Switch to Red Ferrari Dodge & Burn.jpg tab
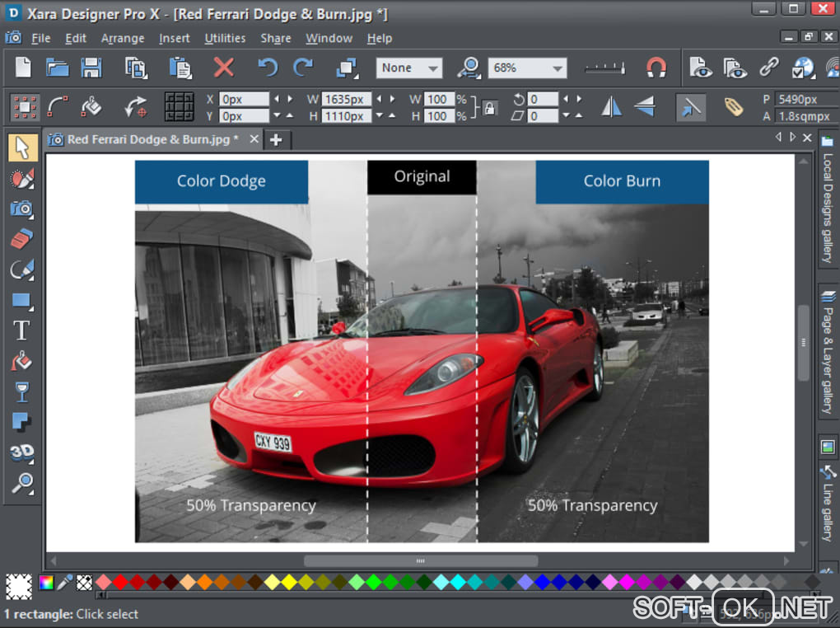This screenshot has width=840, height=628. tap(152, 139)
